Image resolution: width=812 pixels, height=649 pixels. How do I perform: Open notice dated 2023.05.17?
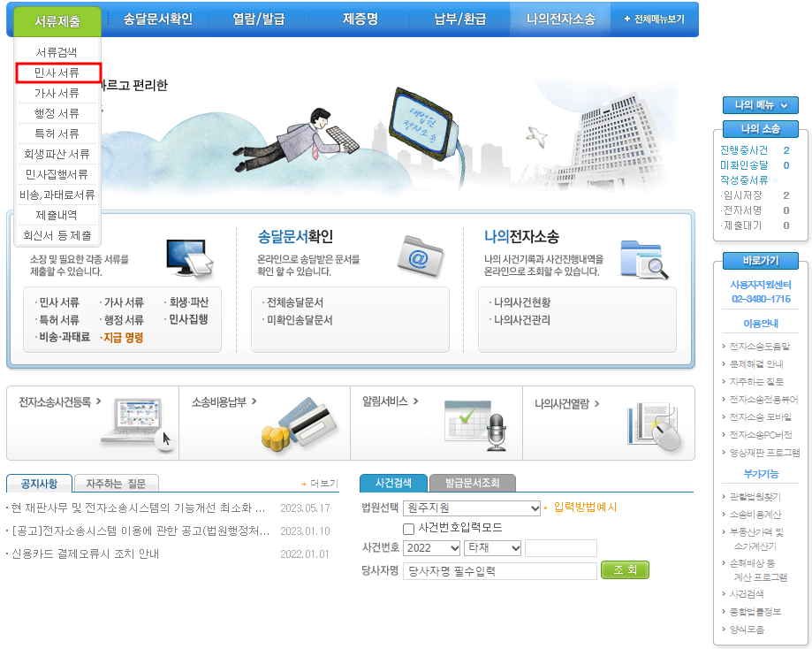pos(138,508)
